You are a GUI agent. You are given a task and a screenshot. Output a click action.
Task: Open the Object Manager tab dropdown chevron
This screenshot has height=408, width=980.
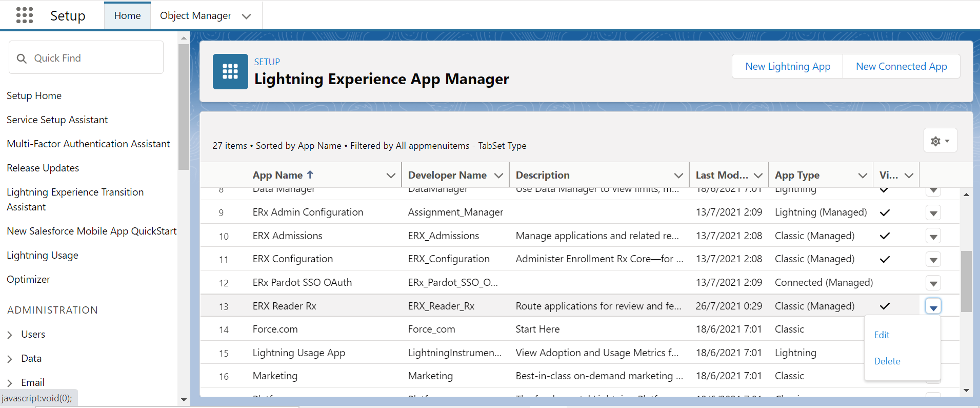click(x=246, y=16)
